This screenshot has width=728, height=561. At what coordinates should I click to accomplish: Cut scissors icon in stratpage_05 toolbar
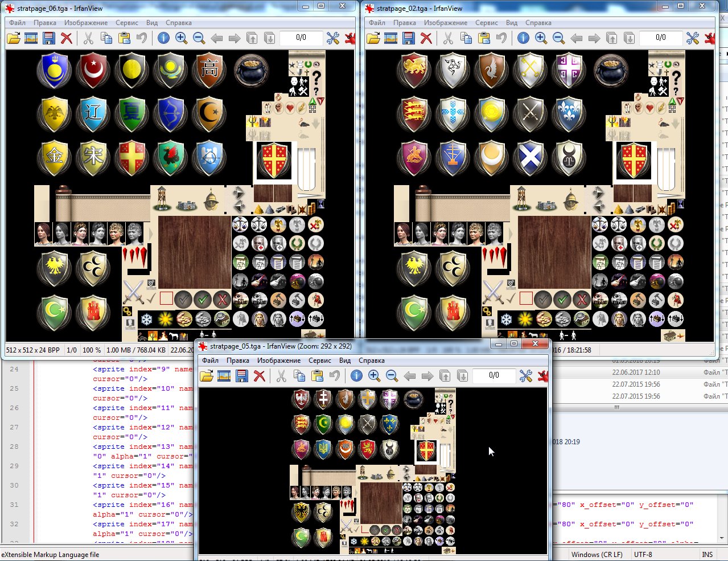coord(281,376)
